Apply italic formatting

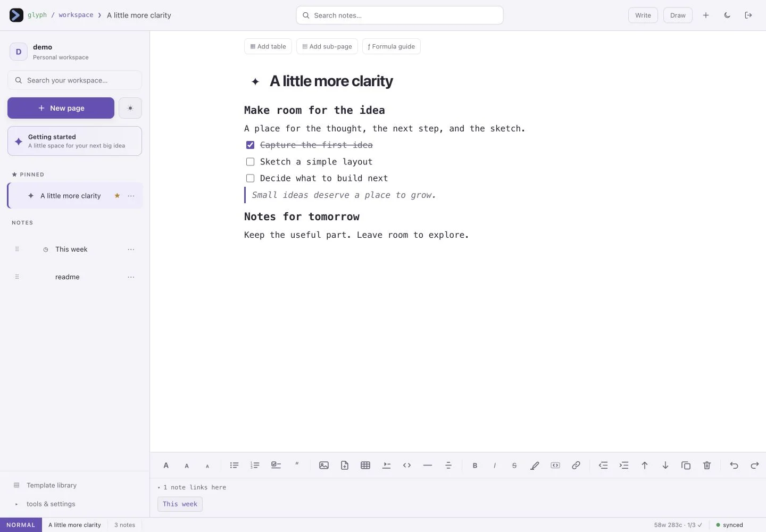tap(495, 465)
